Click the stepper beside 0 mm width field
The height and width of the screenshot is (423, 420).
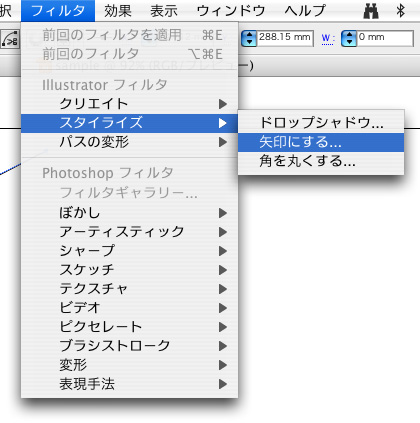pos(349,38)
